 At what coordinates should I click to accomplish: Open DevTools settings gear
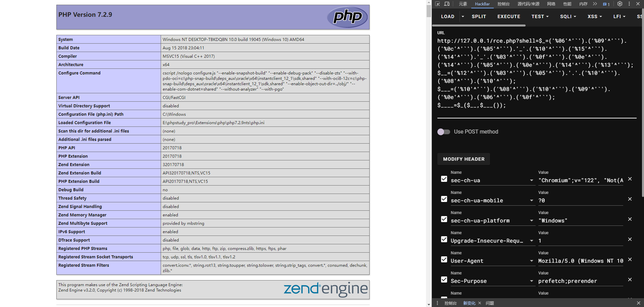pos(620,4)
